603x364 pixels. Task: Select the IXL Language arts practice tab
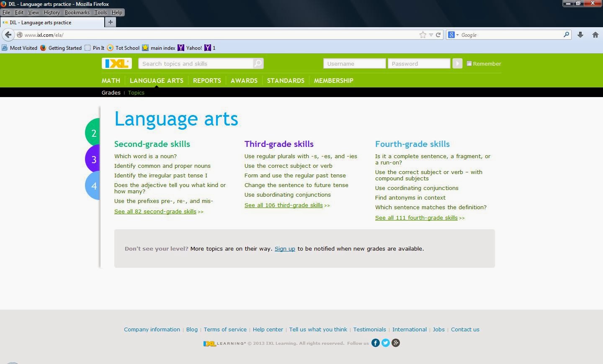(52, 23)
